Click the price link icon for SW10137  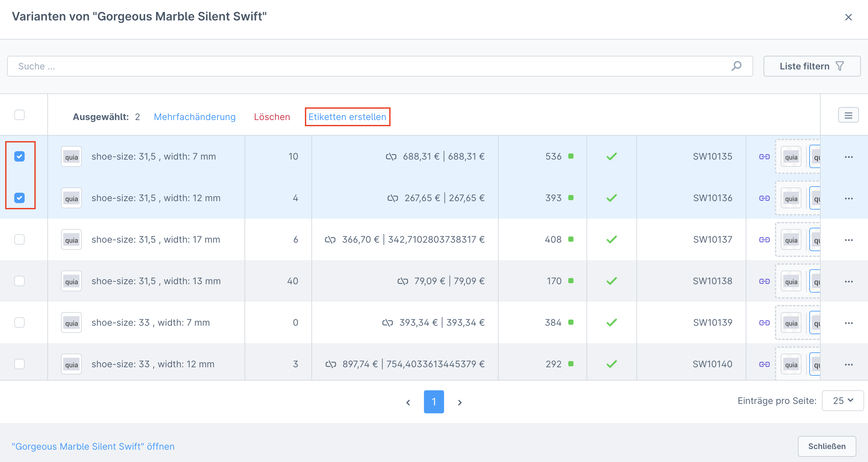click(330, 239)
